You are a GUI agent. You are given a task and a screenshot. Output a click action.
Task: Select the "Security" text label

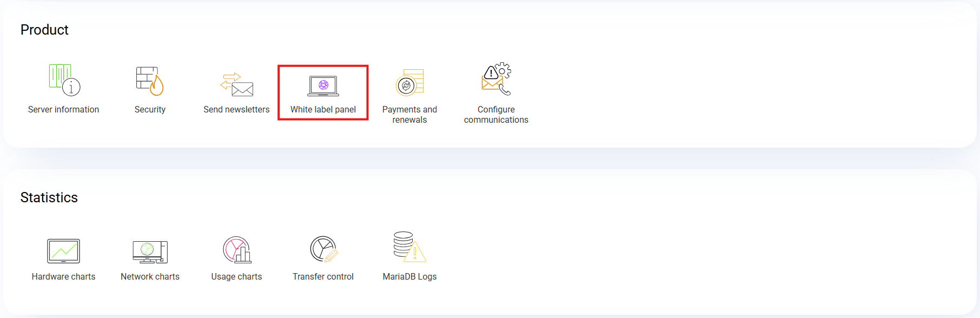click(x=150, y=110)
